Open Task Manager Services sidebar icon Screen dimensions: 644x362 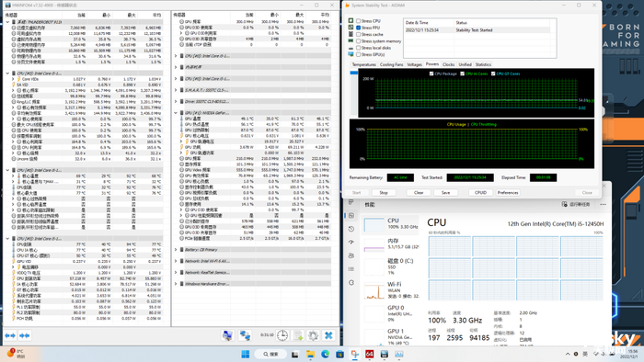[351, 282]
